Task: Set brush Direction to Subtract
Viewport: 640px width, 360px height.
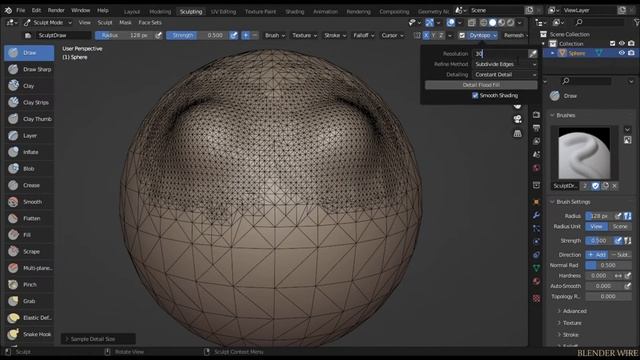Action: click(x=620, y=255)
